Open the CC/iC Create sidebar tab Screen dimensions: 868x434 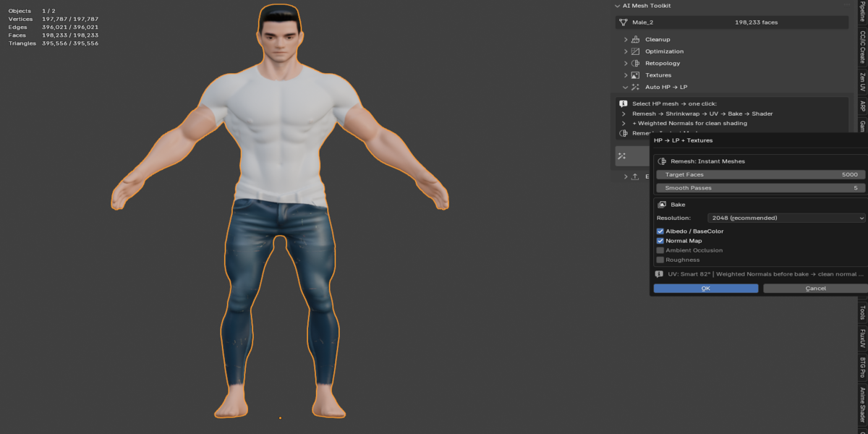point(862,46)
